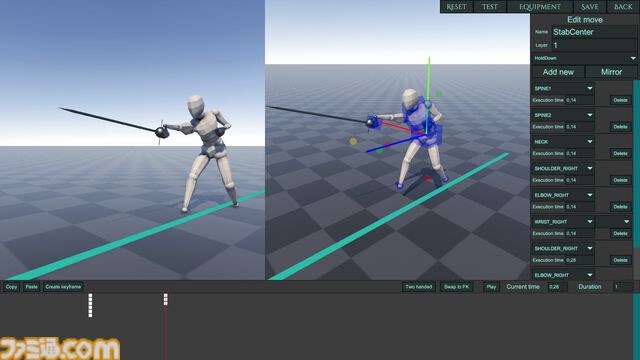Click the SAVE button

(589, 7)
